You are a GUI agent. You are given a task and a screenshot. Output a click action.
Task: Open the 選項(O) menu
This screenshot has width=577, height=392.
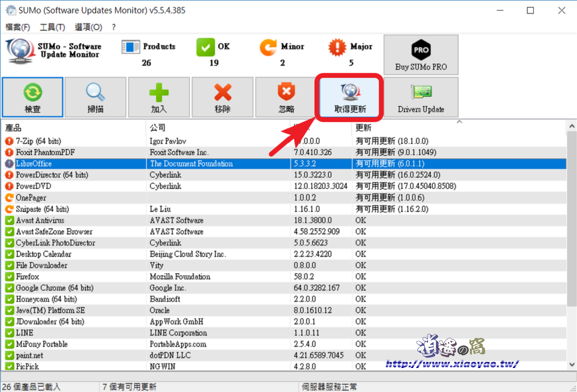(88, 27)
